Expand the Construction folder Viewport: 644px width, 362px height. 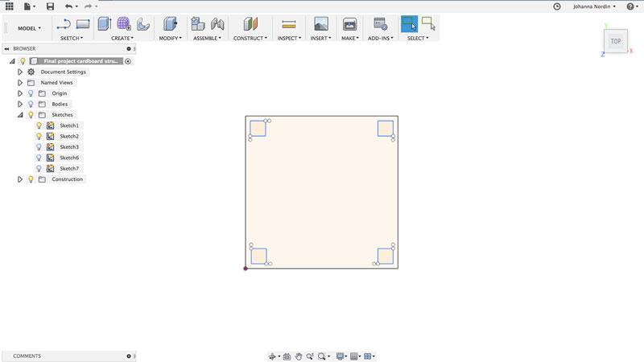19,179
